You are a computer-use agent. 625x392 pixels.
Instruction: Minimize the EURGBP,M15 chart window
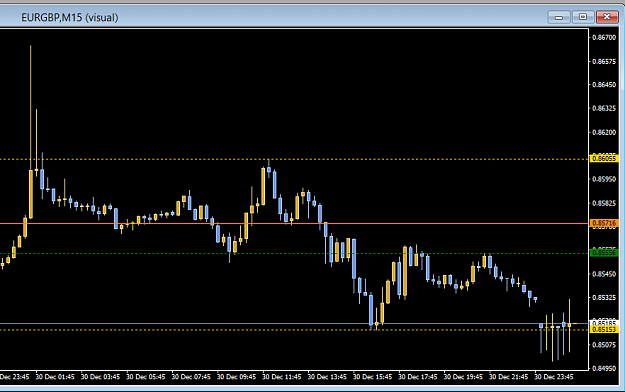tap(559, 17)
